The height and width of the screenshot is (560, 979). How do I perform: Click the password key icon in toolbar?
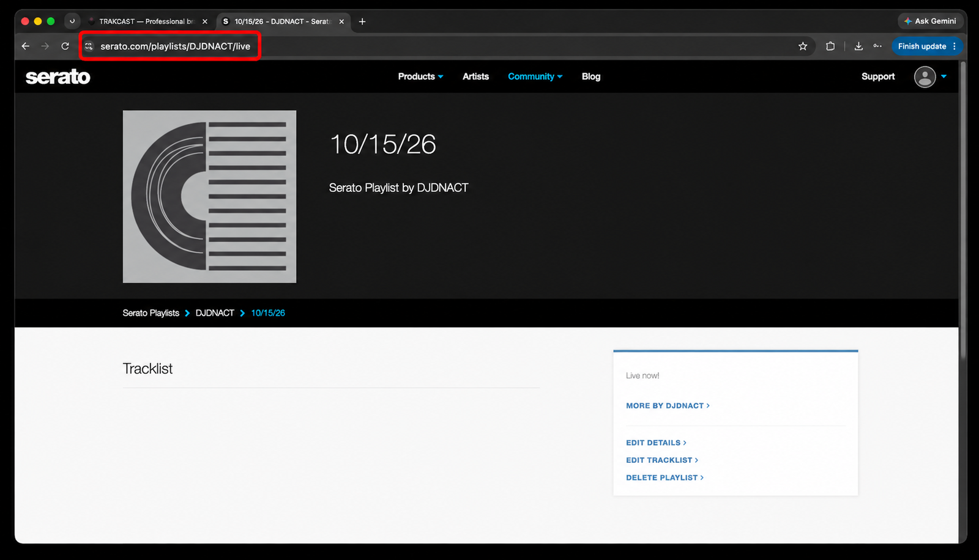point(877,46)
